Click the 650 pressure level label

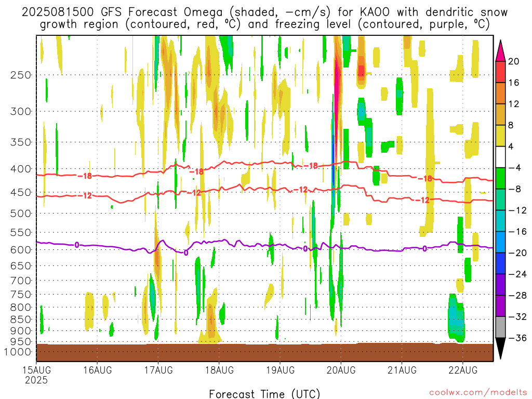tap(21, 265)
